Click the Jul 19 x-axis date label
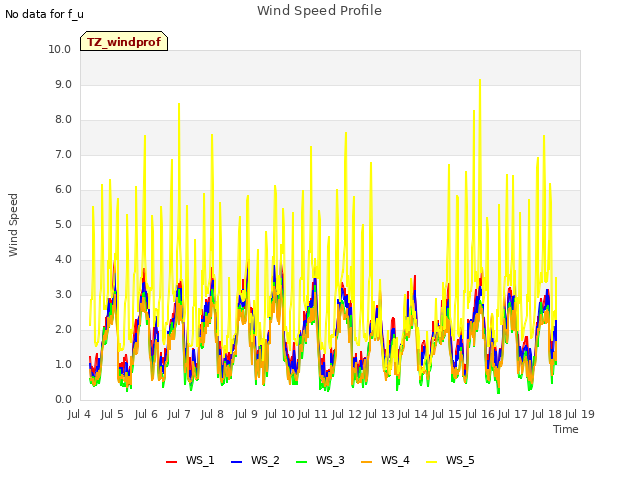The height and width of the screenshot is (480, 640). point(580,414)
